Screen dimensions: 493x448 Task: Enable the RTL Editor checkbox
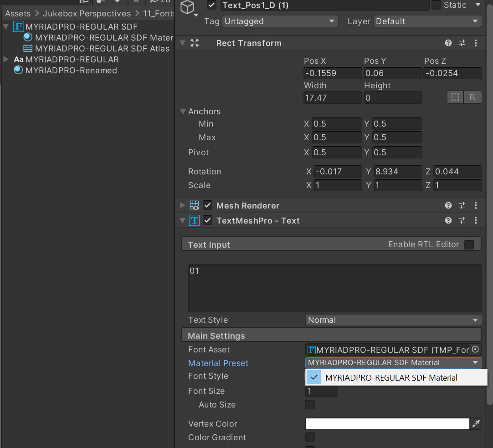(469, 244)
